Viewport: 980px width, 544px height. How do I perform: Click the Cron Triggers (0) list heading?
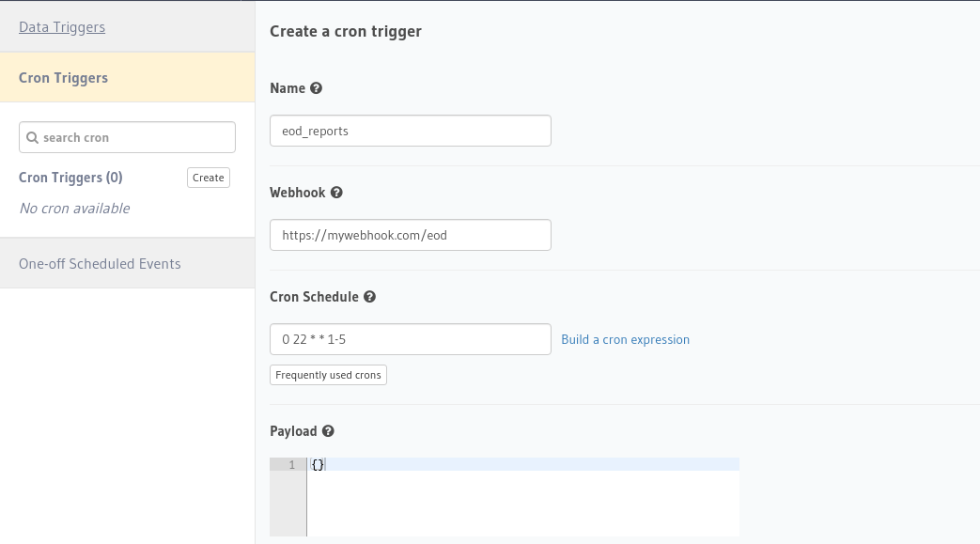click(70, 178)
